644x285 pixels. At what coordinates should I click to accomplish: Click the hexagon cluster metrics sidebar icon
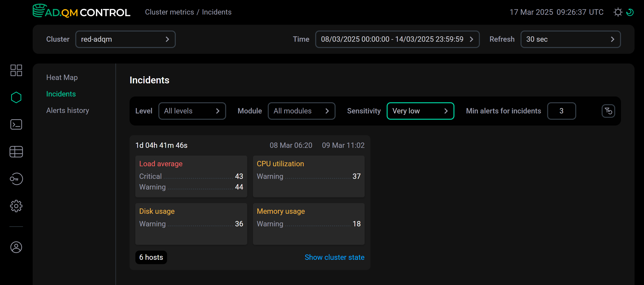pyautogui.click(x=16, y=97)
